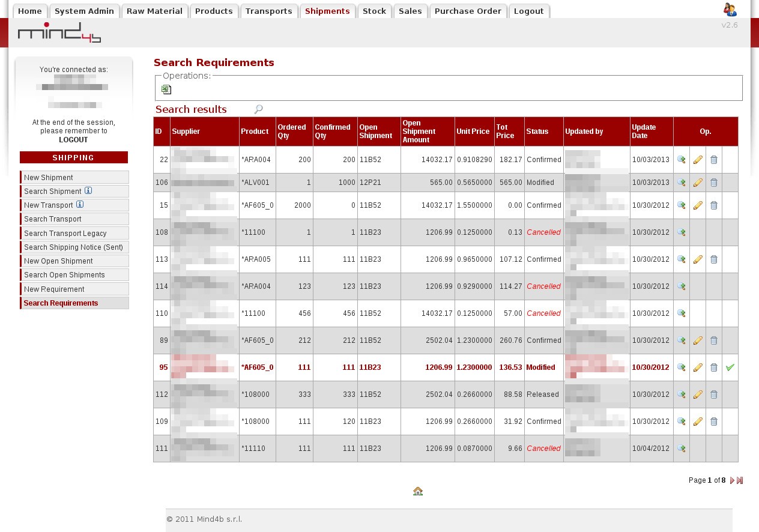Click the Mind4b logo
Image resolution: width=759 pixels, height=532 pixels.
click(59, 33)
